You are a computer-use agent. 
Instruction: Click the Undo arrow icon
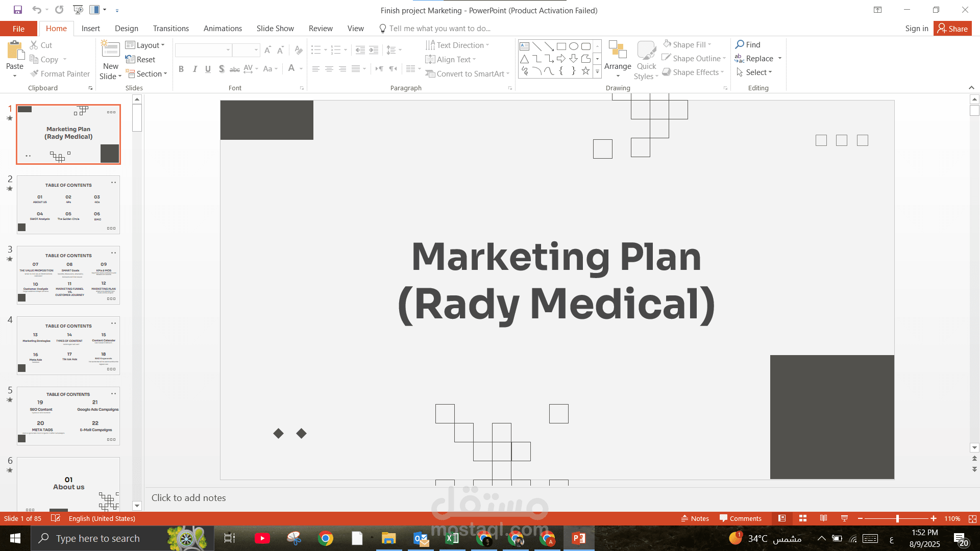(36, 10)
